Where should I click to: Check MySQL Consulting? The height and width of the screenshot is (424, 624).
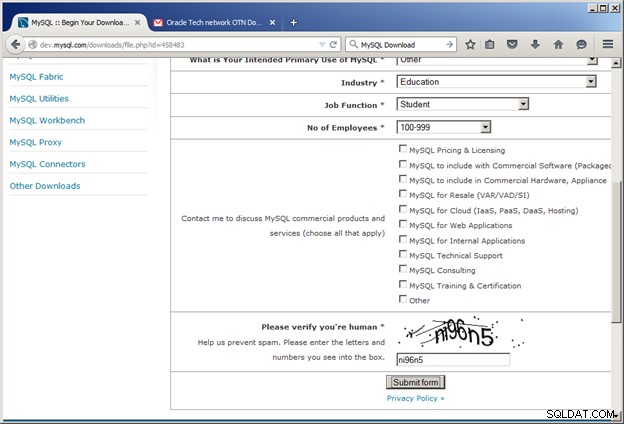coord(403,269)
